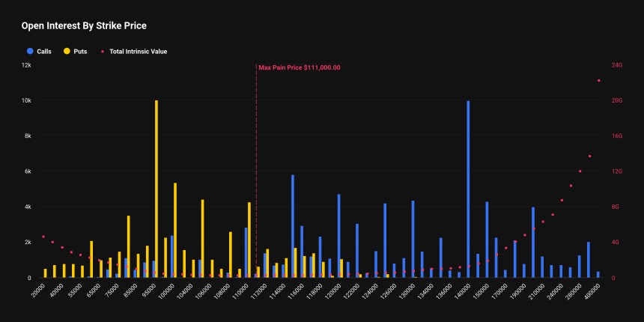Select the tallest blue calls bar at 140000
This screenshot has height=322, width=644.
tap(468, 187)
